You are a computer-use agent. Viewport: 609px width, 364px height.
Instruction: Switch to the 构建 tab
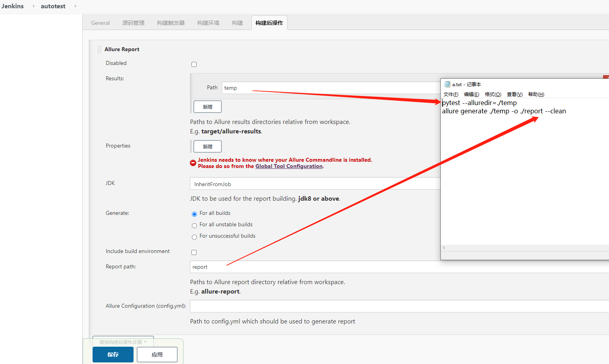coord(238,23)
